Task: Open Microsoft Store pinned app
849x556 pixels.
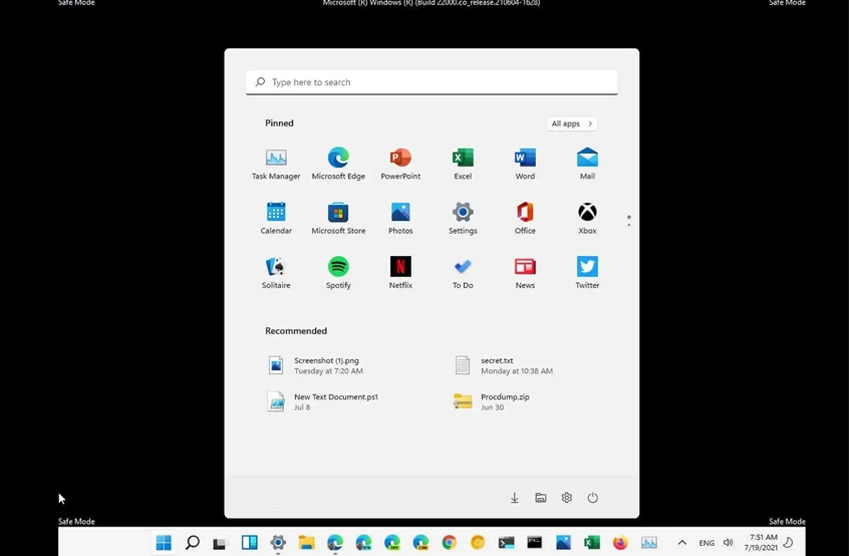Action: pyautogui.click(x=338, y=218)
